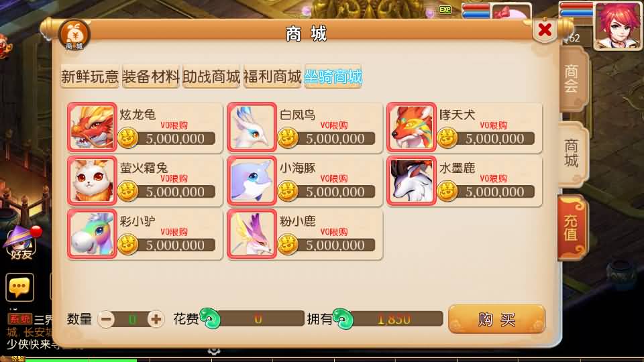Viewport: 644px width, 362px height.
Task: Select the 白凤鸟 white phoenix mount icon
Action: [252, 127]
